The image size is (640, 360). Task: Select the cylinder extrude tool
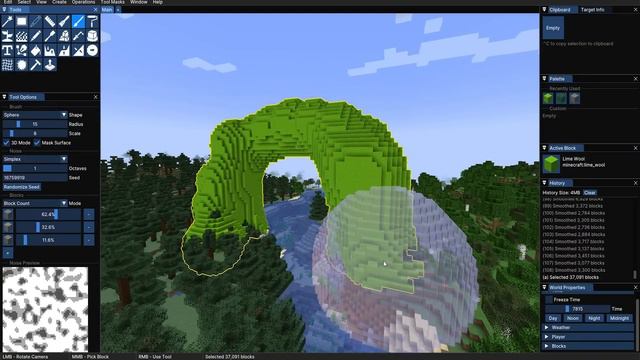93,36
